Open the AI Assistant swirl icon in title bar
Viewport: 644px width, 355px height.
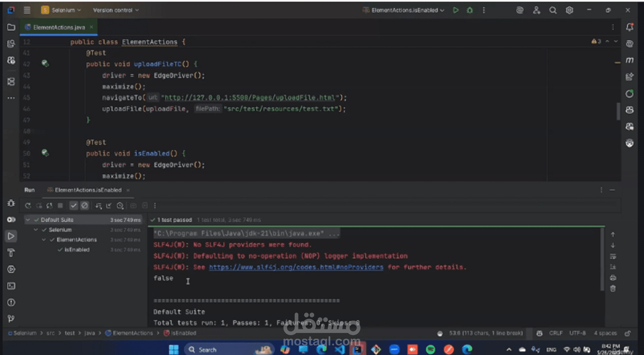520,10
